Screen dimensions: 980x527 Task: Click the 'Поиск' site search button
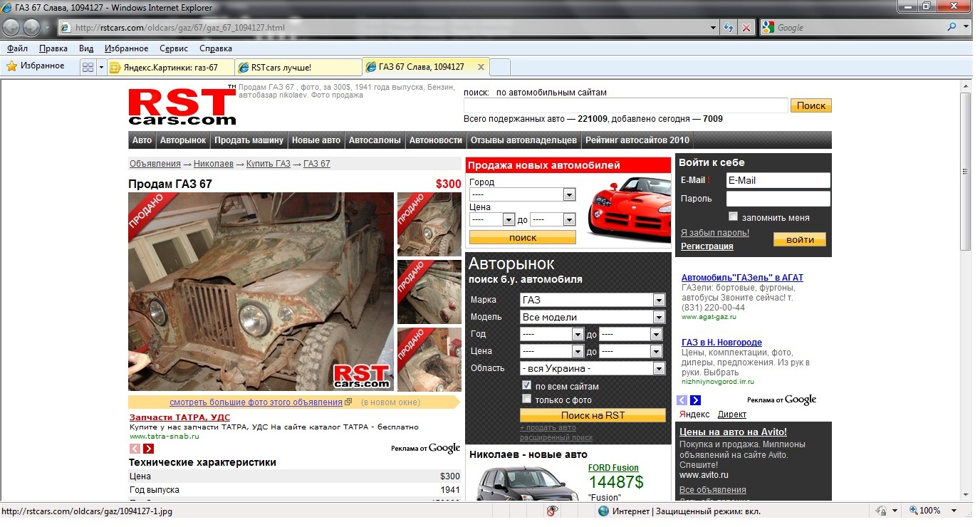click(x=810, y=105)
